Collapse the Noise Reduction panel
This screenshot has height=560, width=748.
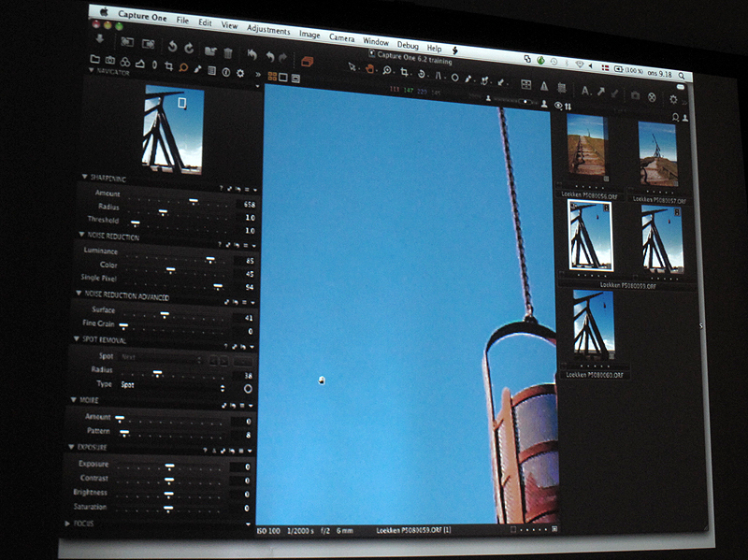[81, 235]
